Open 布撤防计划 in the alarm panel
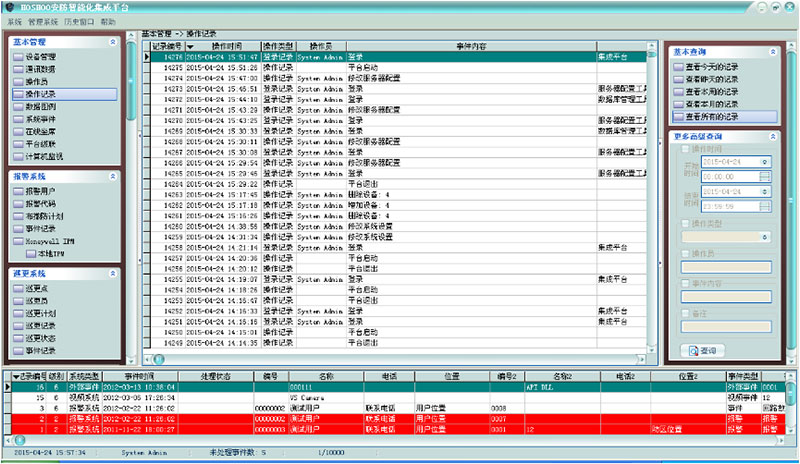Viewport: 800px width, 464px height. point(43,216)
